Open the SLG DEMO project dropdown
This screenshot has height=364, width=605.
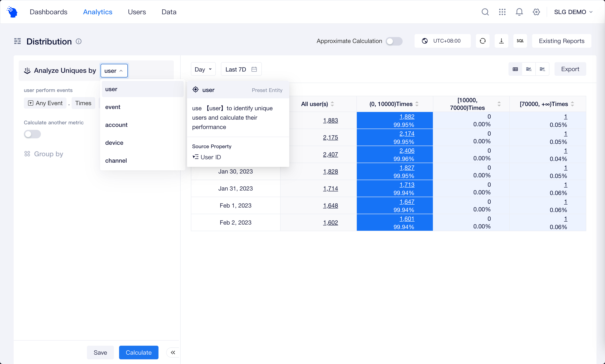tap(573, 12)
